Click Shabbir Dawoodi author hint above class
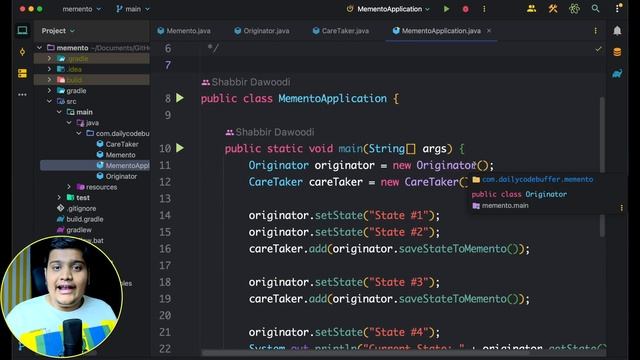The height and width of the screenshot is (360, 640). point(246,82)
